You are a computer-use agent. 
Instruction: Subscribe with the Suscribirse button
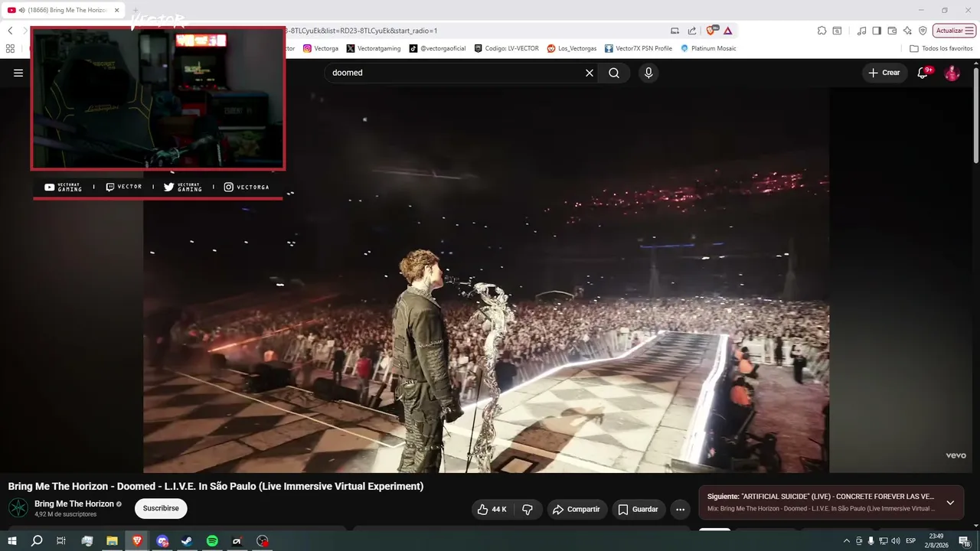(x=161, y=508)
